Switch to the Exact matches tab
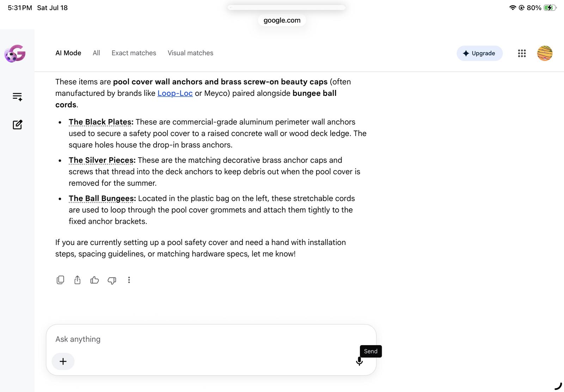 [x=134, y=53]
